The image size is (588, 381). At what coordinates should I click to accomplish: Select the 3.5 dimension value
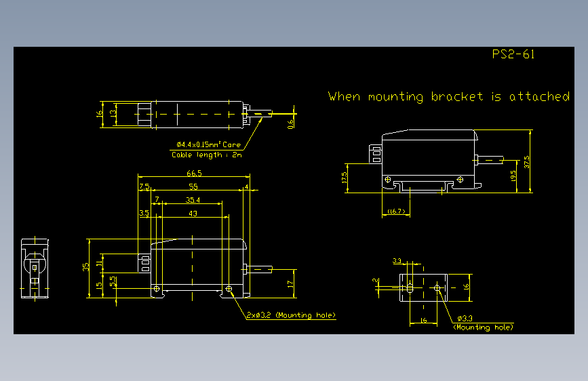pos(144,214)
